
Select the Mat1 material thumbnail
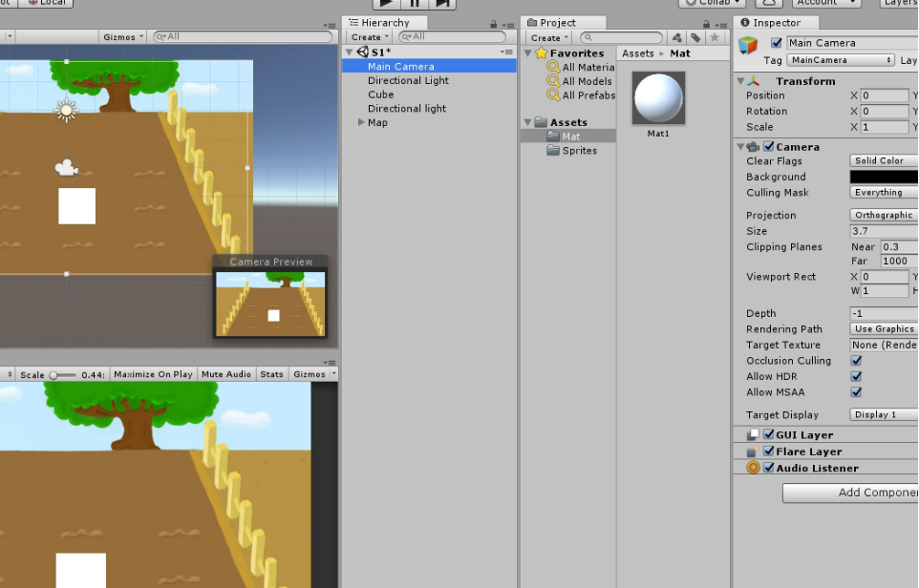pos(658,97)
